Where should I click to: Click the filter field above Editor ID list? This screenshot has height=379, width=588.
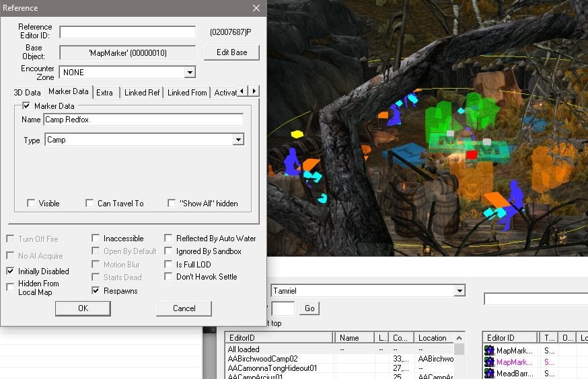tap(536, 299)
